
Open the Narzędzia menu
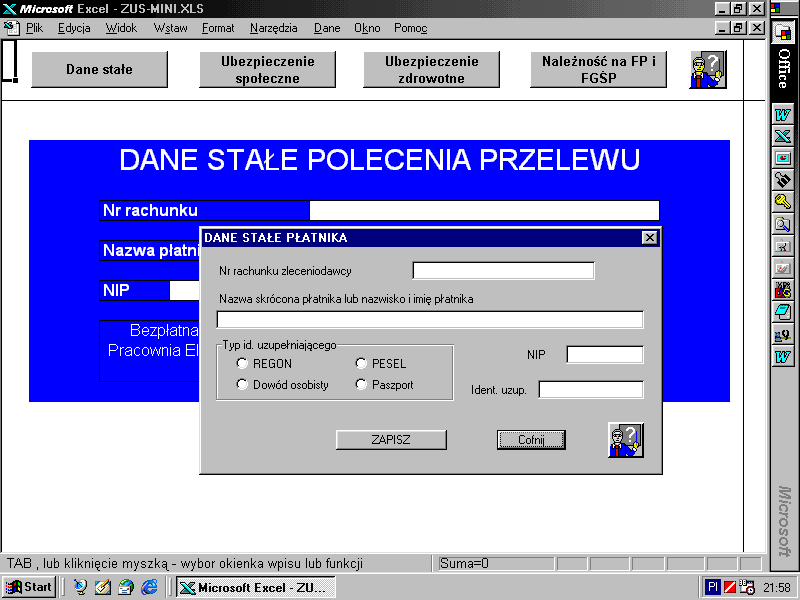(x=274, y=28)
